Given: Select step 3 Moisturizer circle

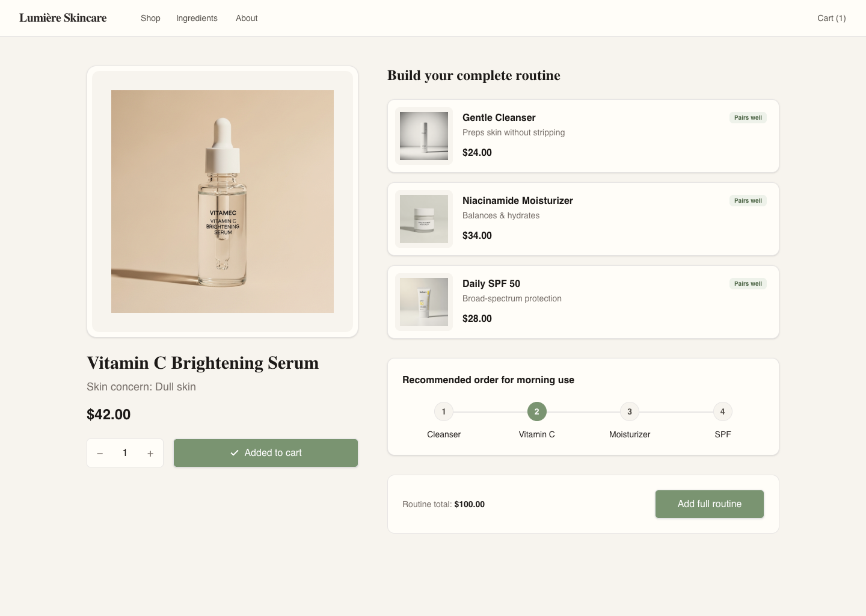Looking at the screenshot, I should tap(630, 411).
